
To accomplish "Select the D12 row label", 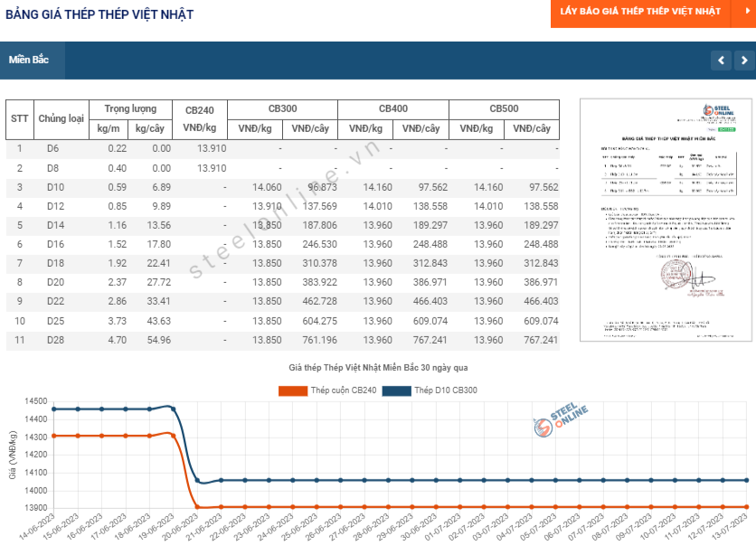I will click(55, 206).
